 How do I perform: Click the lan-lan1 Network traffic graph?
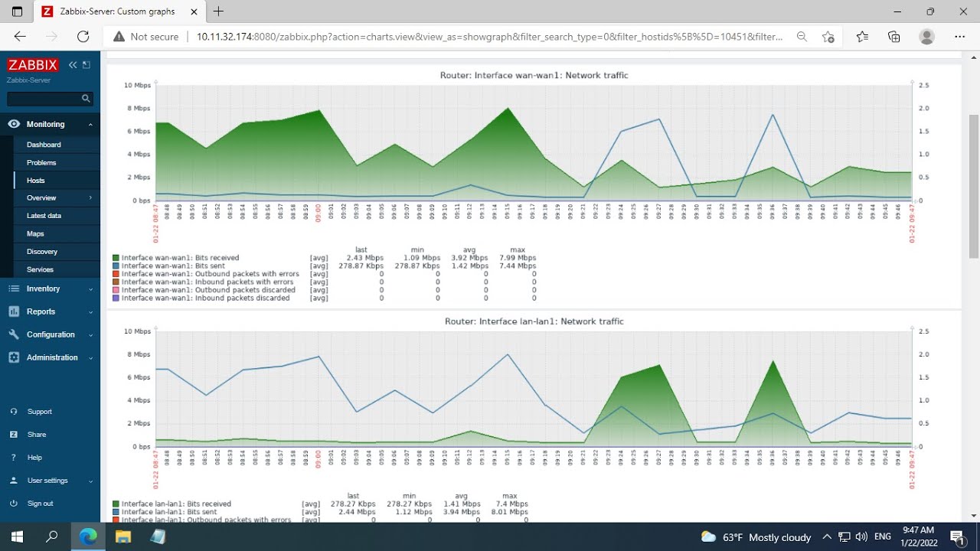tap(534, 389)
